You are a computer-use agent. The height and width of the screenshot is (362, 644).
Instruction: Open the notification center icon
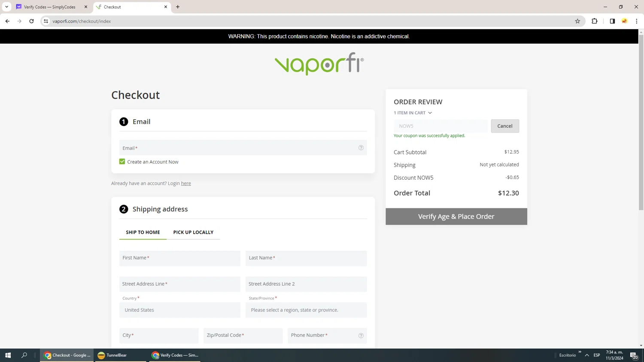(634, 355)
